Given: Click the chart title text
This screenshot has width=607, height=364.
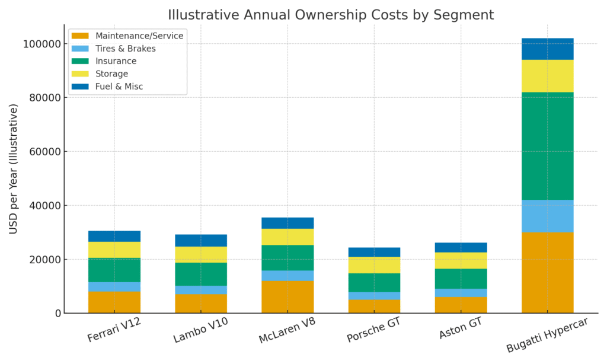Looking at the screenshot, I should (x=330, y=15).
